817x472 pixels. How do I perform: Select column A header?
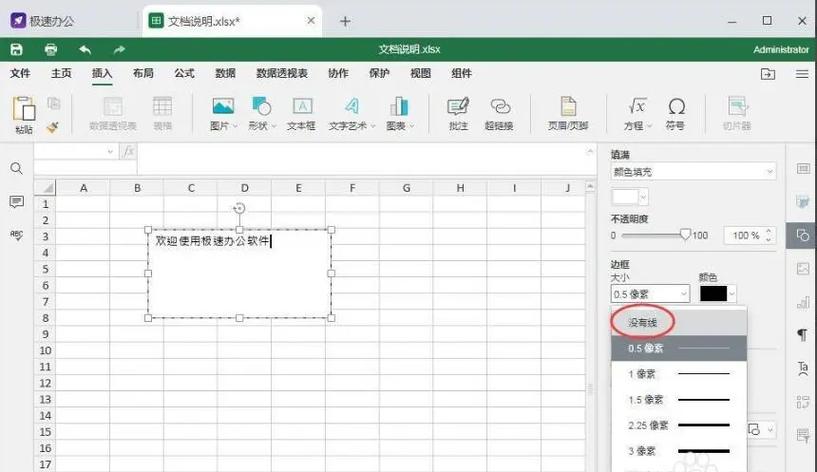[x=83, y=188]
